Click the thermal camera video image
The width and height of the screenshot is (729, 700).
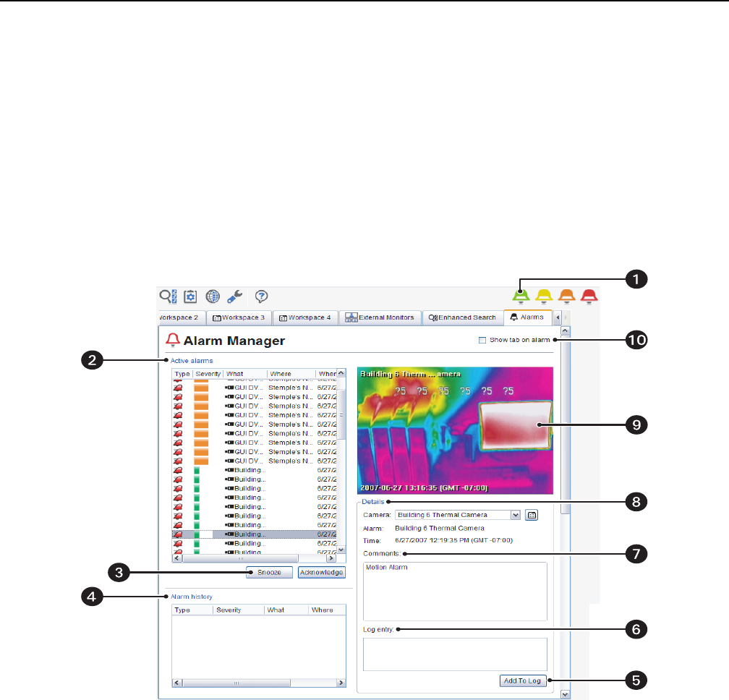(455, 430)
